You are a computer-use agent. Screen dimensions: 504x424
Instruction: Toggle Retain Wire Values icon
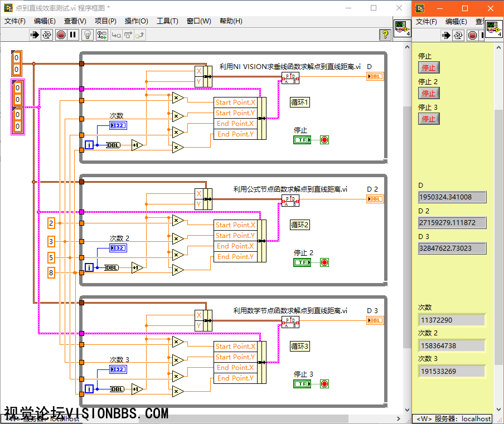[x=102, y=35]
